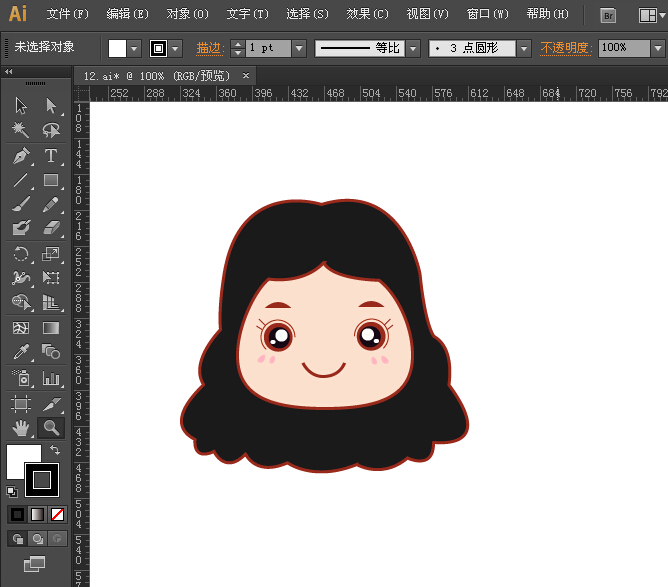Click the 描边 stroke panel link

[x=209, y=48]
